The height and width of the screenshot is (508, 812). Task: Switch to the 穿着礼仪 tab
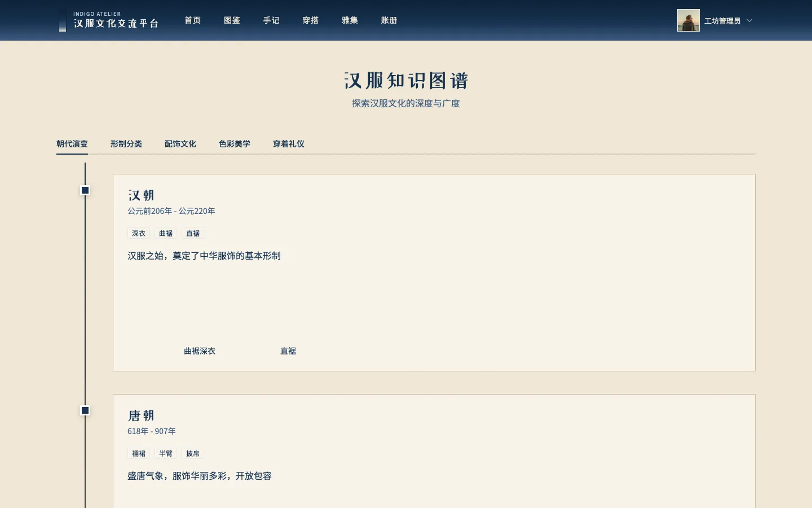[x=289, y=144]
